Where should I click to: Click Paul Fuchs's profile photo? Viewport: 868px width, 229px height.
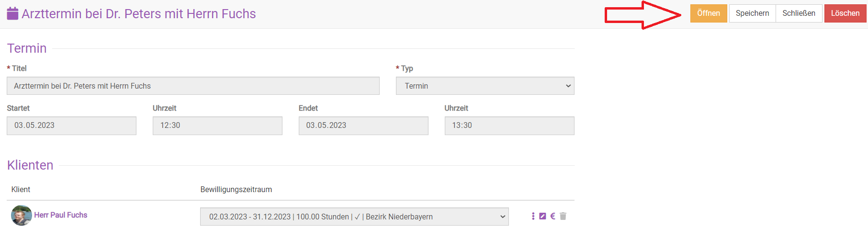tap(21, 215)
